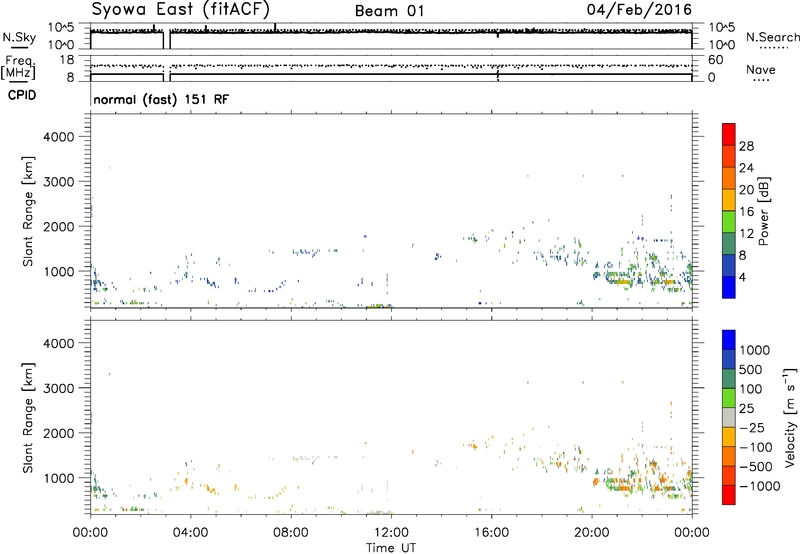
Task: Click the 20:00 time tick label
Action: tap(591, 533)
